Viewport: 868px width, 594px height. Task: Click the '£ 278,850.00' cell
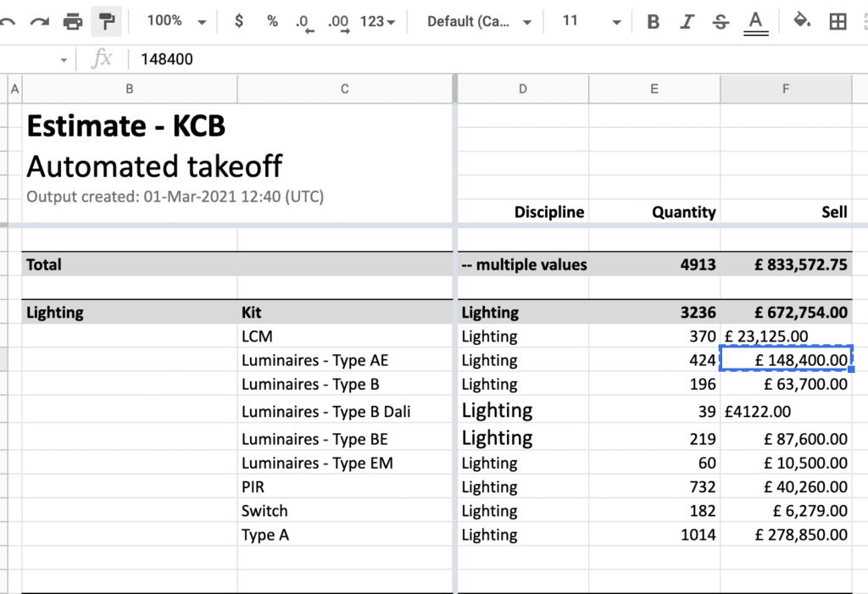coord(786,534)
